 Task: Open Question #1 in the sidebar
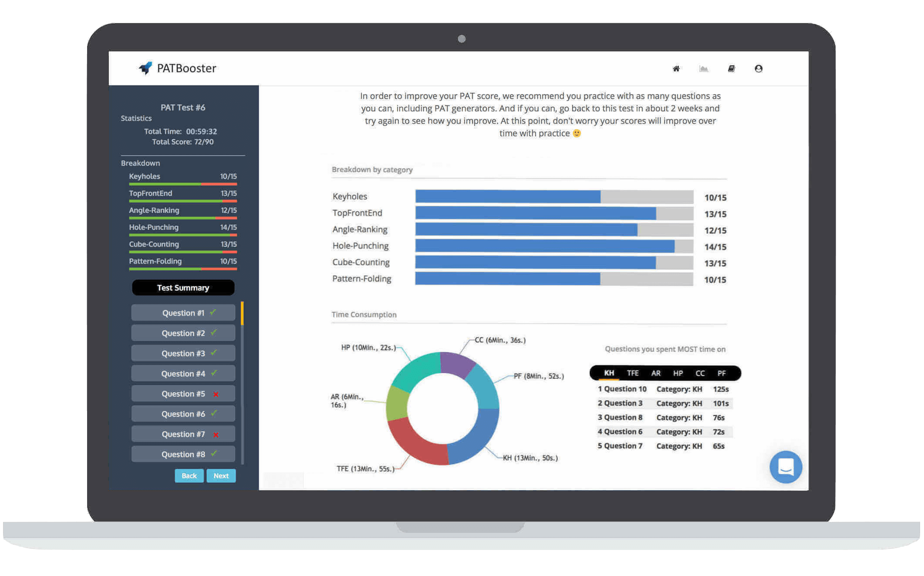(183, 313)
